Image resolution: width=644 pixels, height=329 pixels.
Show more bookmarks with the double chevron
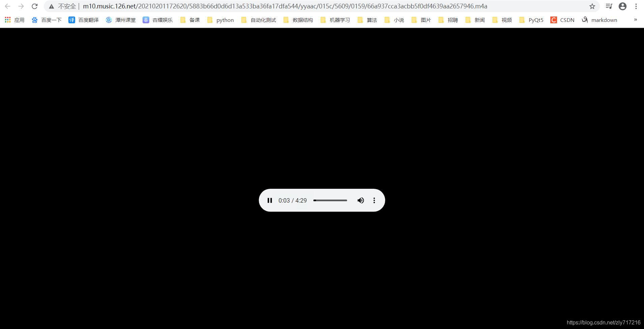(x=635, y=20)
